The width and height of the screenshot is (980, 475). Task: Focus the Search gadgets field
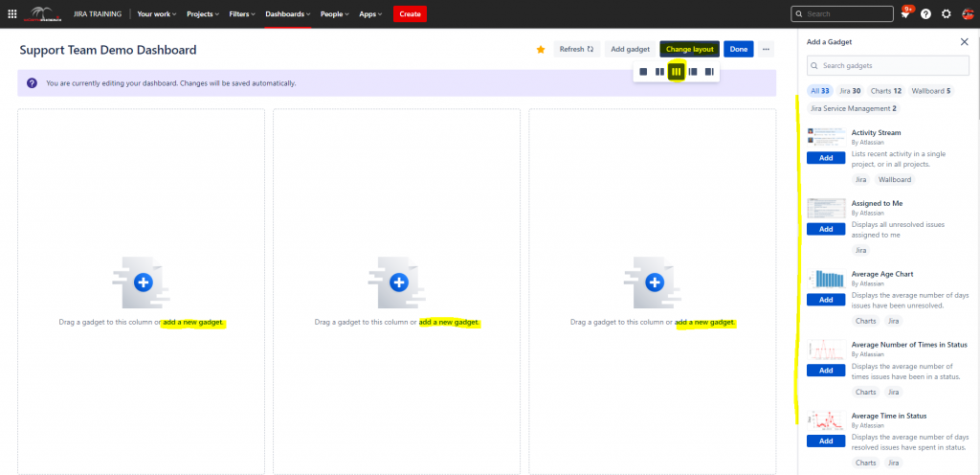(x=888, y=65)
